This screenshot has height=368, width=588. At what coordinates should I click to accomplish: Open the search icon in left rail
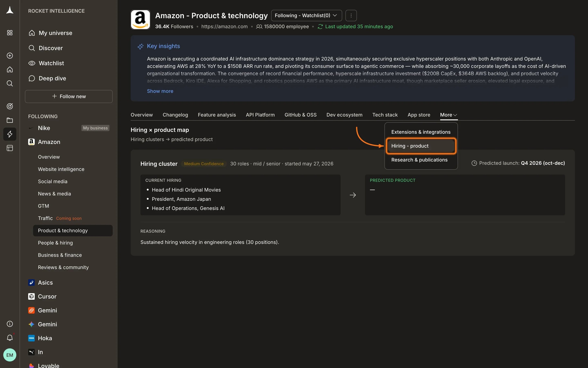coord(10,83)
